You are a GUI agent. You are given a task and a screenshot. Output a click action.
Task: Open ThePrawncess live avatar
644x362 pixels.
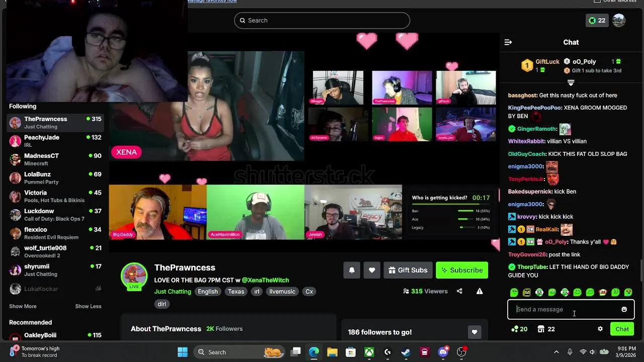pos(134,276)
